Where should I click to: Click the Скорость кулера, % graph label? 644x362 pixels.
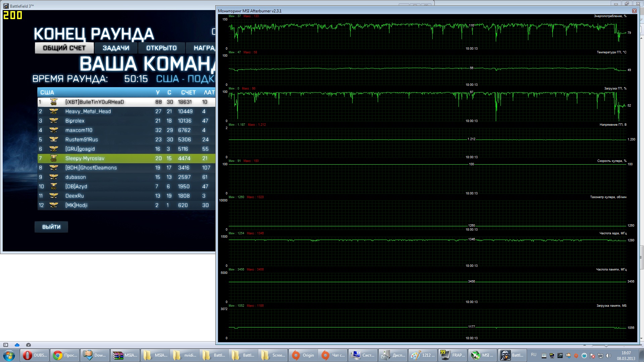(x=612, y=161)
